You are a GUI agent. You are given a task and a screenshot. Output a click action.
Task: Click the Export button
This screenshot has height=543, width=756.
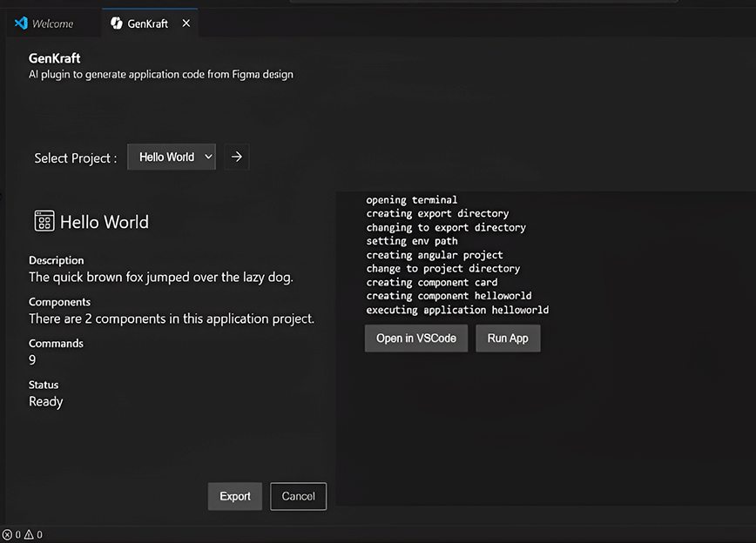coord(234,496)
